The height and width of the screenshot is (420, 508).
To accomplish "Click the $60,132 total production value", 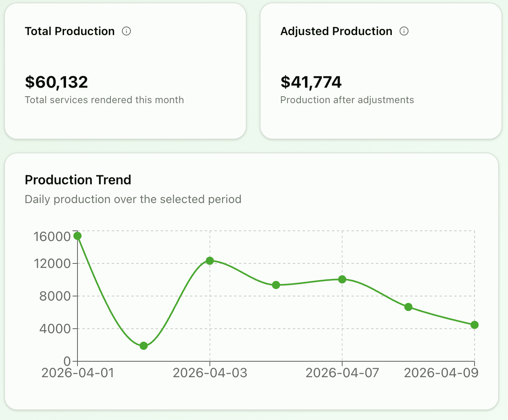I will pos(56,82).
